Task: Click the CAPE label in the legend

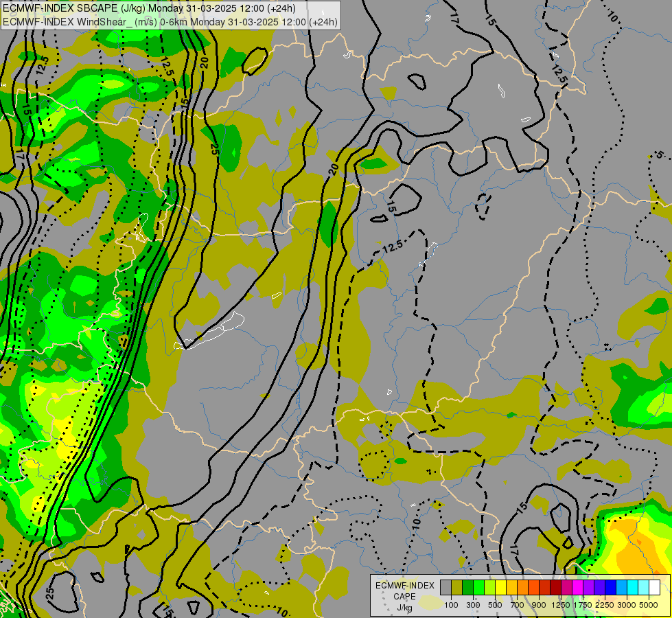Action: [x=404, y=597]
